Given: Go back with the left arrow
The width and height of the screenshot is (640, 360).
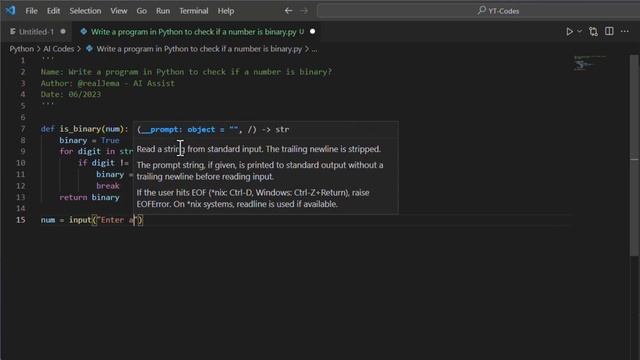Looking at the screenshot, I should (288, 11).
